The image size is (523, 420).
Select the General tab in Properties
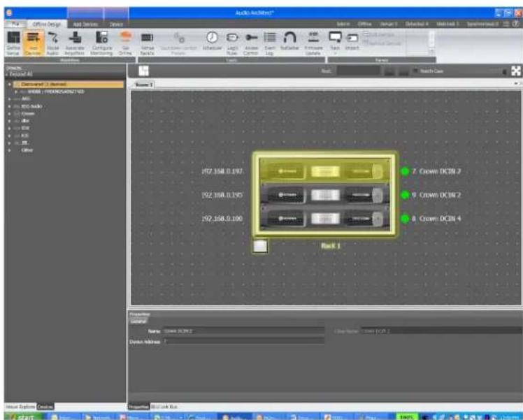138,321
